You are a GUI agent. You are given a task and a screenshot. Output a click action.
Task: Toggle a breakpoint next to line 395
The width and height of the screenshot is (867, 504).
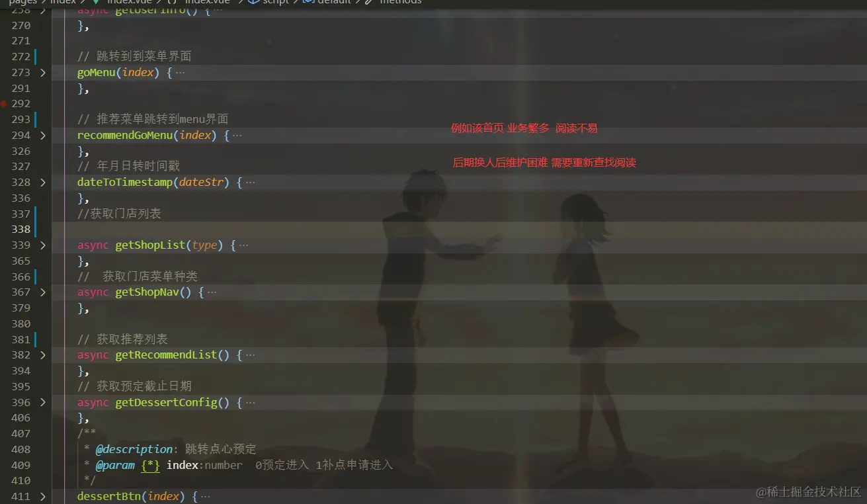(4, 386)
